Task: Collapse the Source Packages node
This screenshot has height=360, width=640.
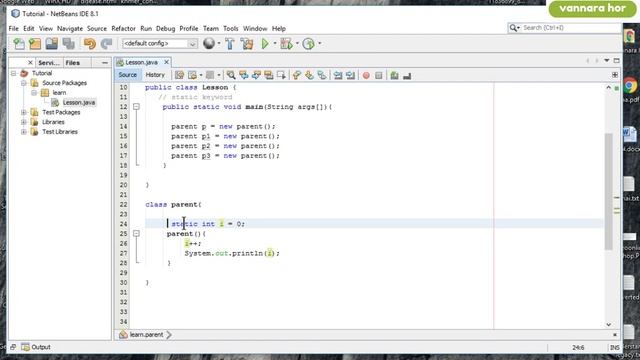Action: (x=24, y=83)
